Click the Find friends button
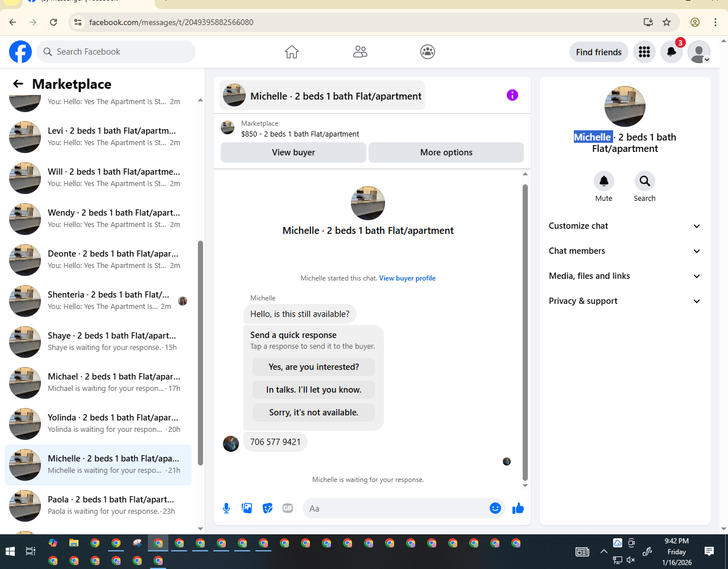This screenshot has height=569, width=728. click(599, 52)
